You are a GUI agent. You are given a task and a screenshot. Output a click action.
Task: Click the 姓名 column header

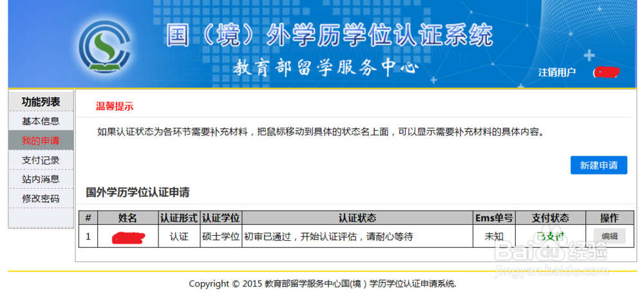128,218
